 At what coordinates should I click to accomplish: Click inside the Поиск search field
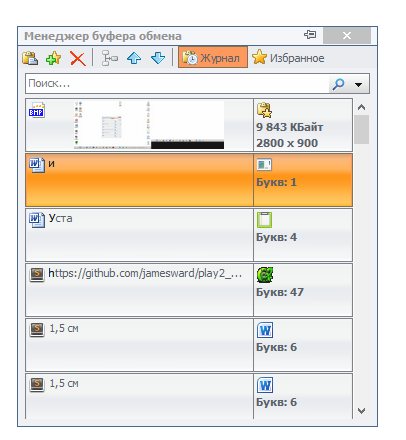click(x=177, y=83)
